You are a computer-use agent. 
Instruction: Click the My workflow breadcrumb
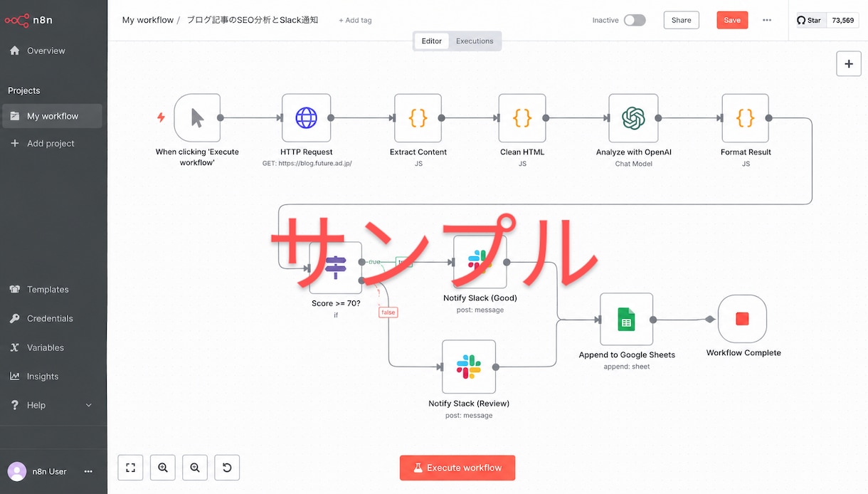coord(148,20)
